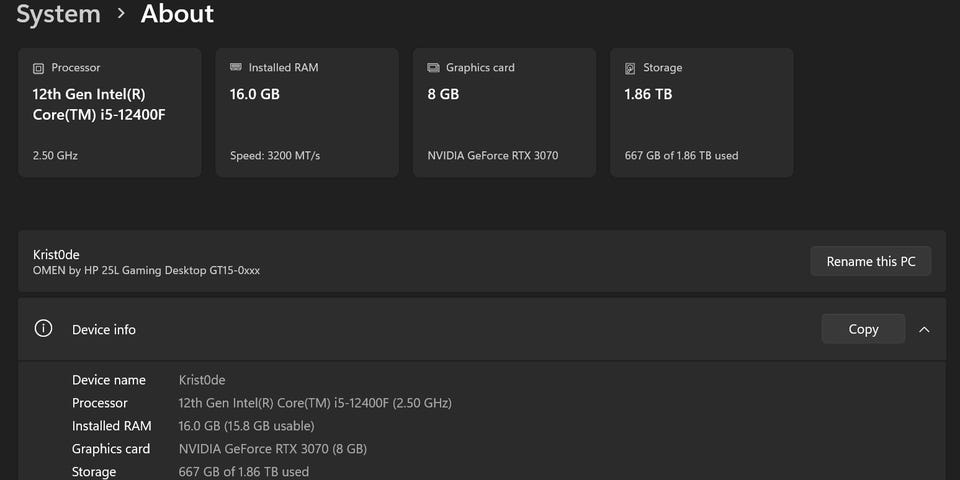
Task: Click the Processor chip icon
Action: [x=39, y=69]
